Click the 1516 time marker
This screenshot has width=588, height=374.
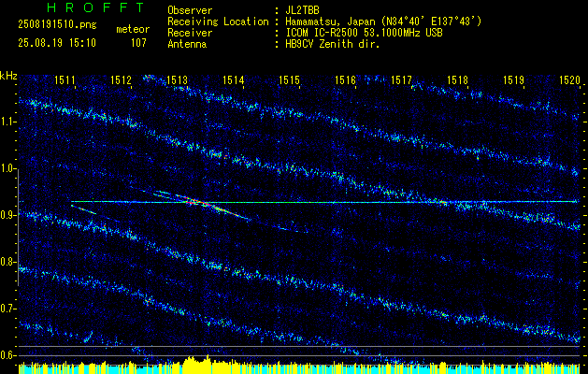(345, 79)
